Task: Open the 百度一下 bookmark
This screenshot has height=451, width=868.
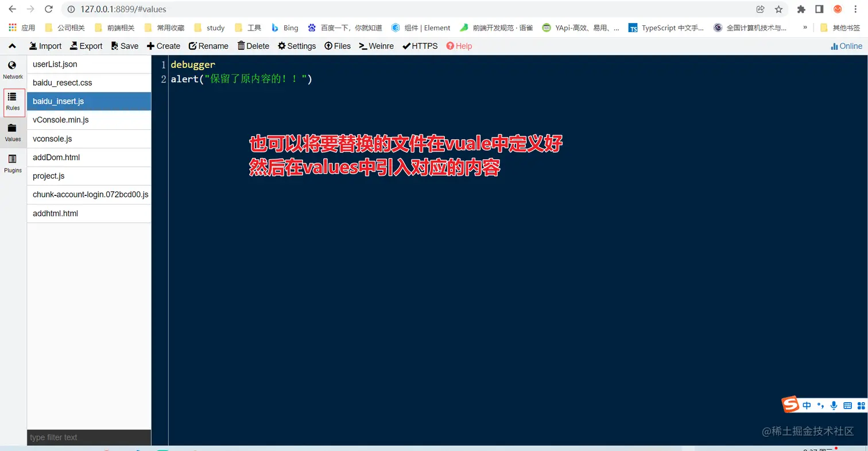Action: pos(345,28)
